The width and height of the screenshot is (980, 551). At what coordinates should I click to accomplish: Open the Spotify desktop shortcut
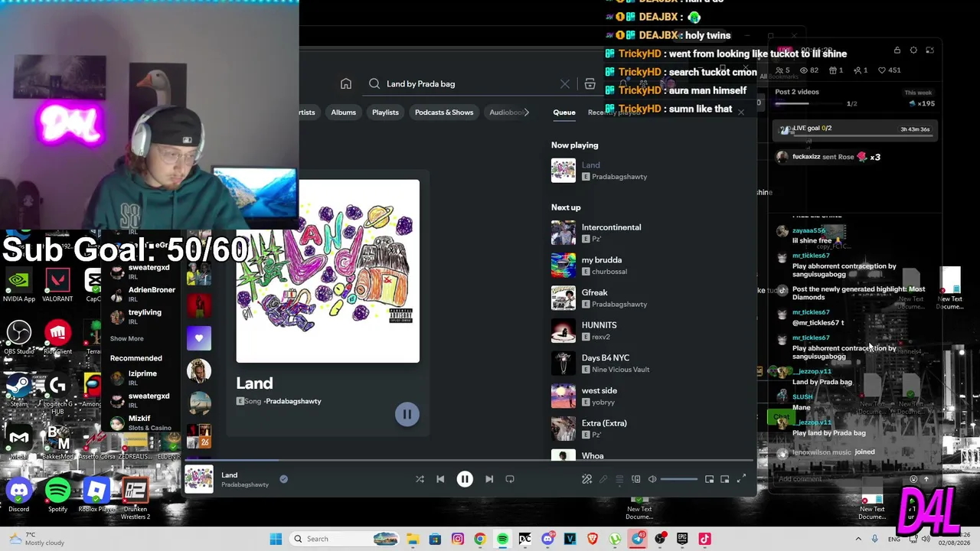[57, 495]
